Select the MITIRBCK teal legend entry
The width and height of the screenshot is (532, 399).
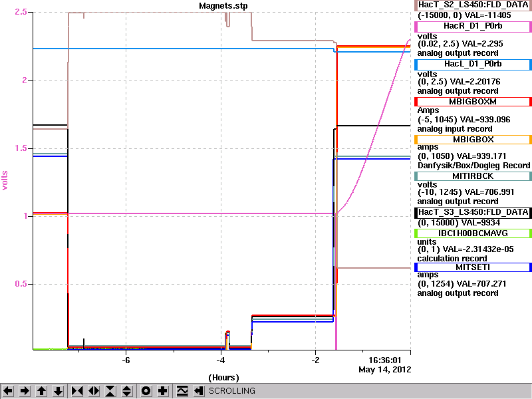tap(473, 176)
